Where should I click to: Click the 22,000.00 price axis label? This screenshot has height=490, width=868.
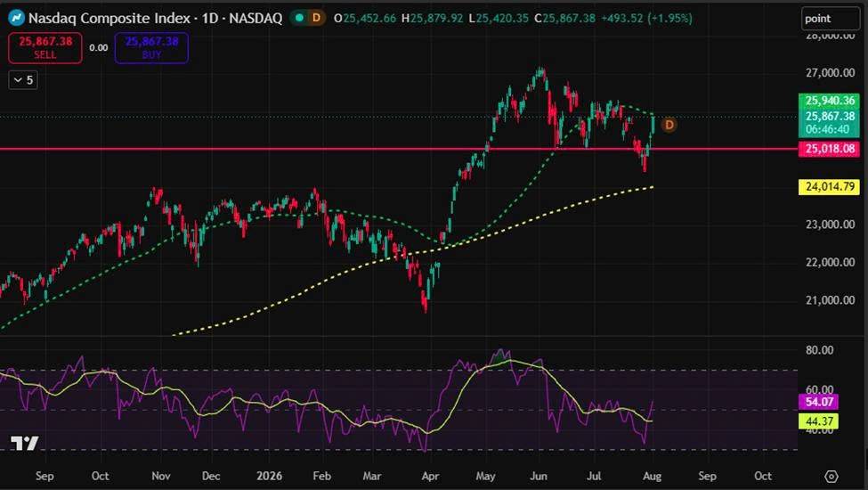click(x=830, y=262)
